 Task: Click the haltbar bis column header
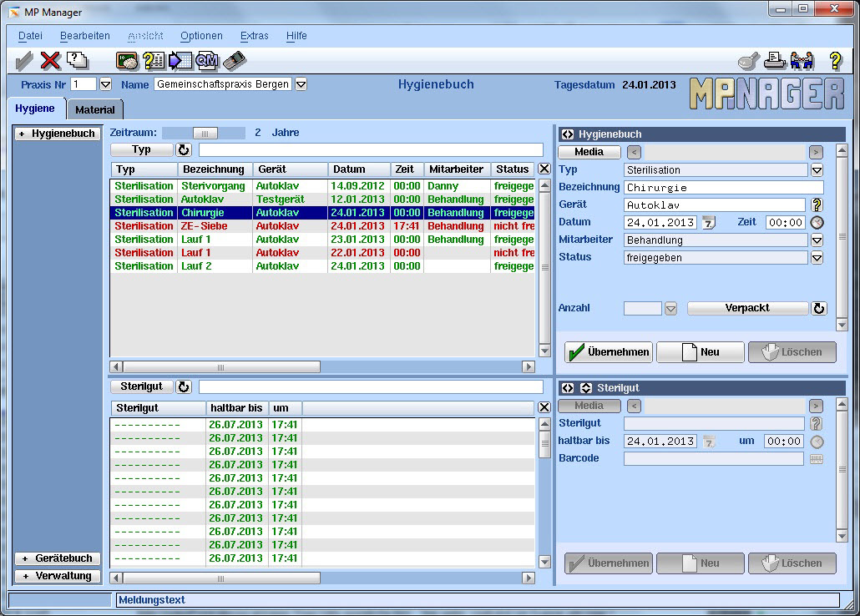[236, 408]
